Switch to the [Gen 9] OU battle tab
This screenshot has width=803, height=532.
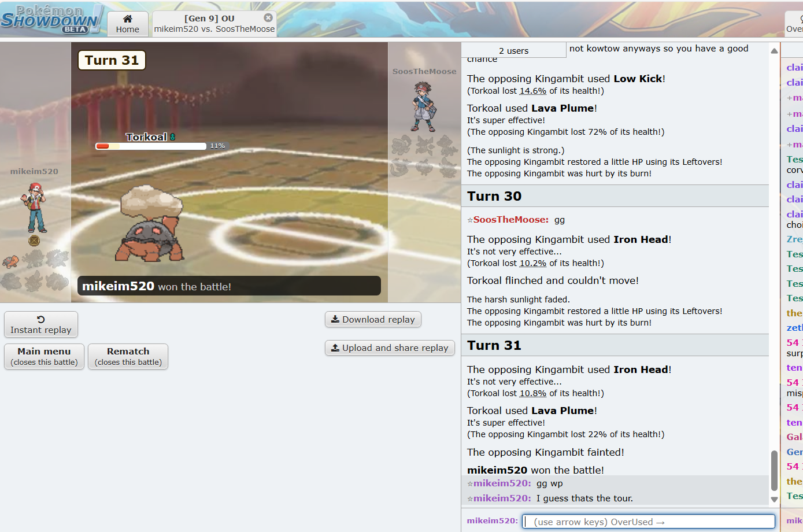214,24
